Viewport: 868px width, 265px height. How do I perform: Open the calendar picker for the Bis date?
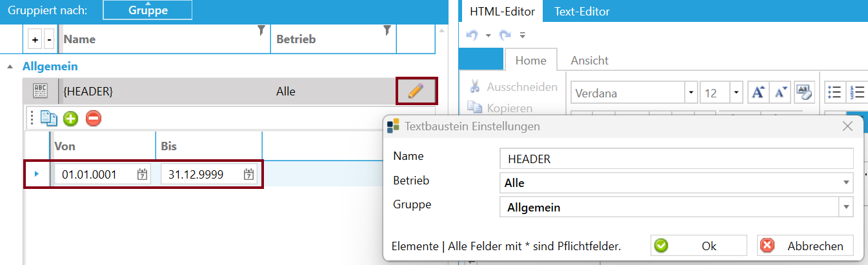249,174
